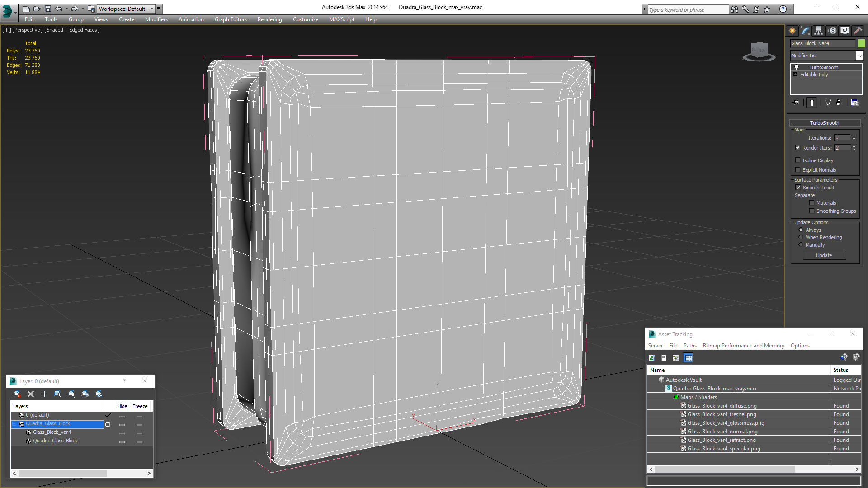Click Freeze/Unfreeze All Layers icon

click(99, 394)
